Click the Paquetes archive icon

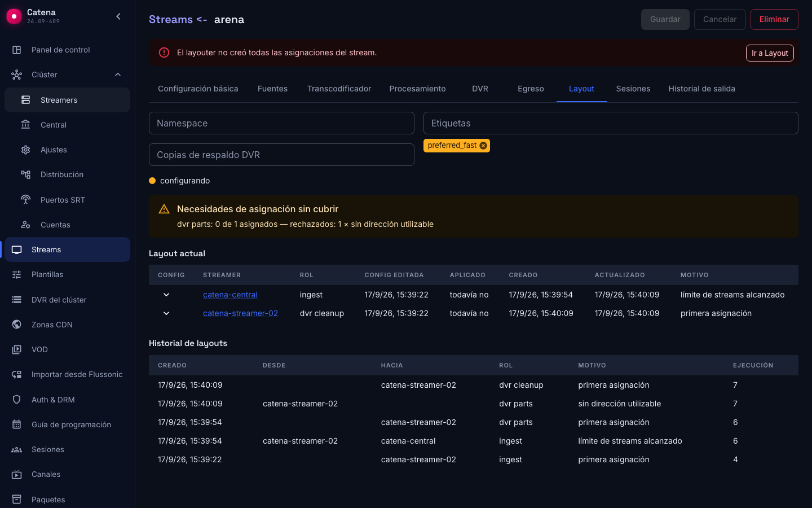click(17, 500)
